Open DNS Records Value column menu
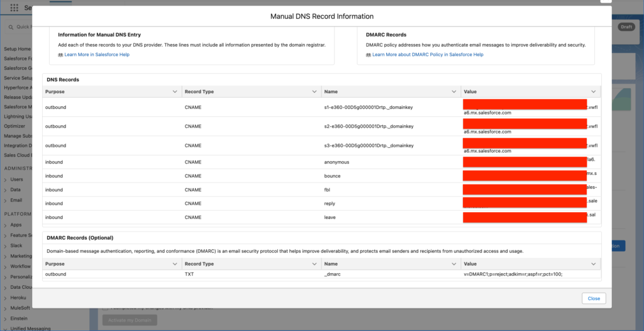The width and height of the screenshot is (644, 331). (593, 92)
